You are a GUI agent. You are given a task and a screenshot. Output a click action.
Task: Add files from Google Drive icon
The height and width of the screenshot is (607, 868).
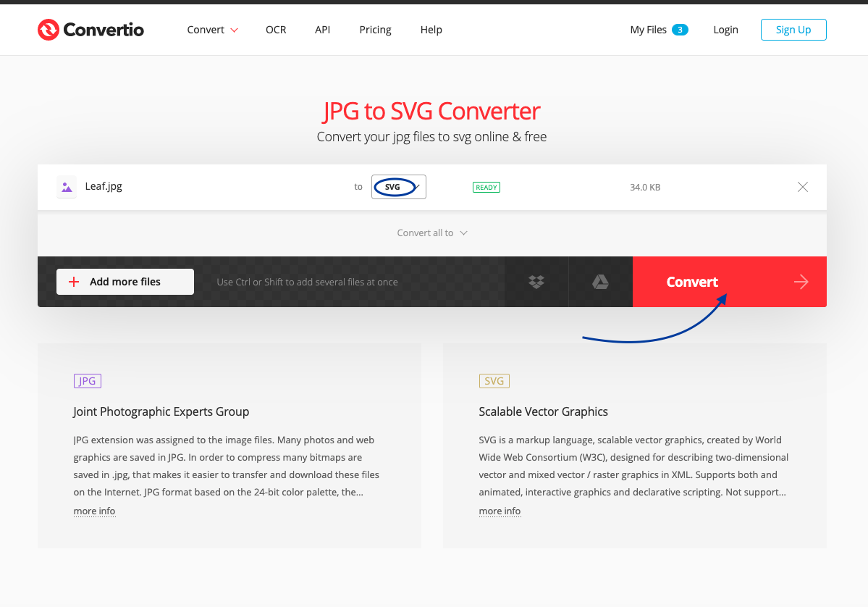[x=601, y=282]
